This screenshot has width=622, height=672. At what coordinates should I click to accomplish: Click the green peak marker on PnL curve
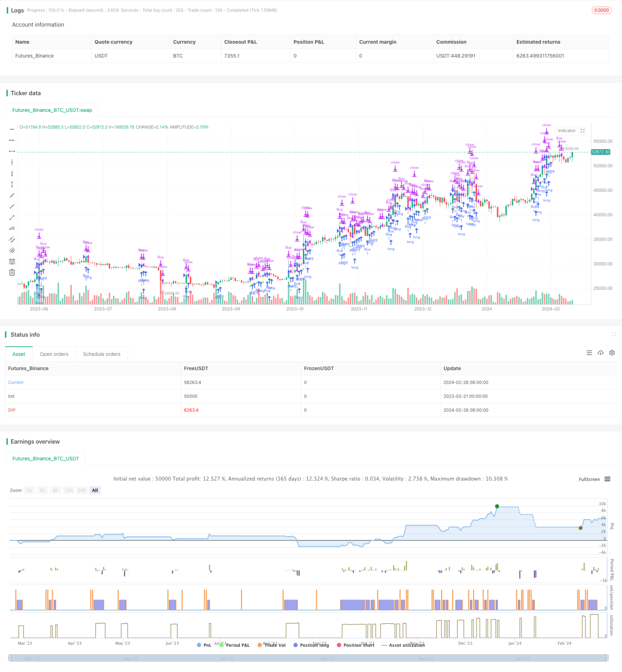pyautogui.click(x=497, y=506)
